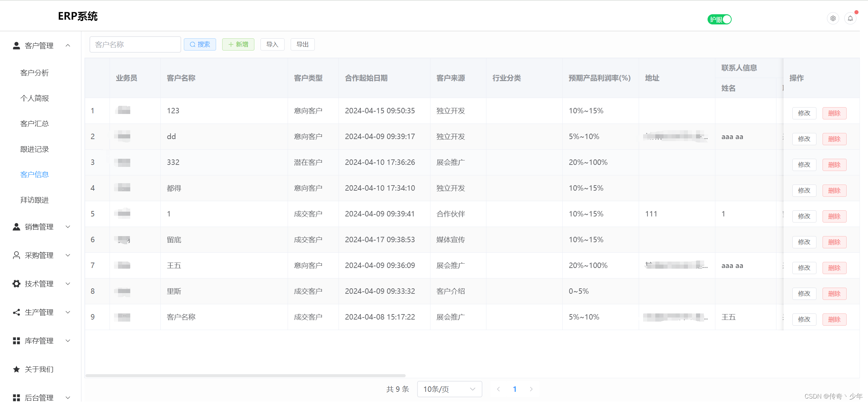Click the 技术管理 gear icon

tap(16, 284)
